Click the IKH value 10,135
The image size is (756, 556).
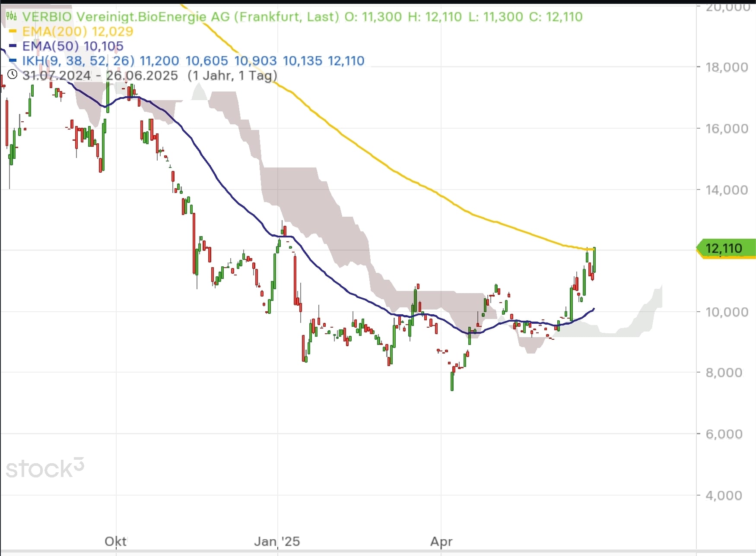tap(302, 60)
